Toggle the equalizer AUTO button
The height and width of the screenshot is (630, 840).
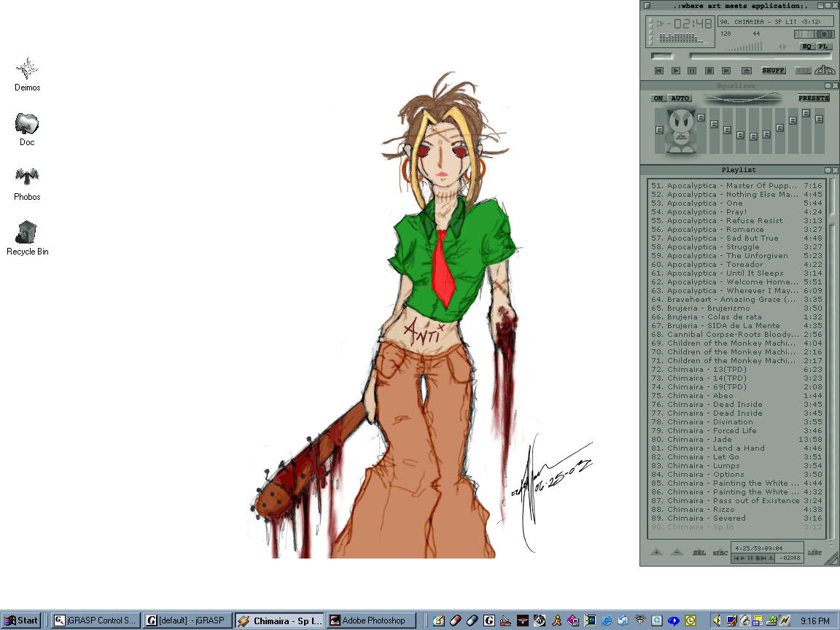(x=680, y=98)
